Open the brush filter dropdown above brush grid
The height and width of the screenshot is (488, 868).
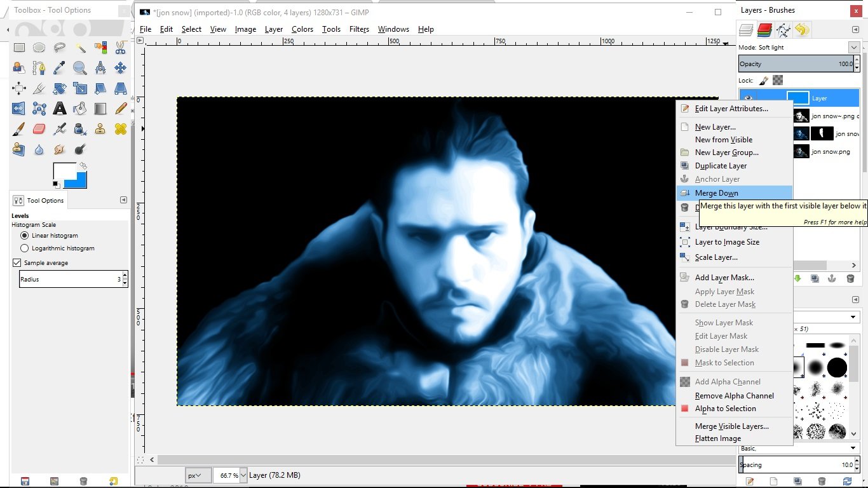[x=853, y=317]
